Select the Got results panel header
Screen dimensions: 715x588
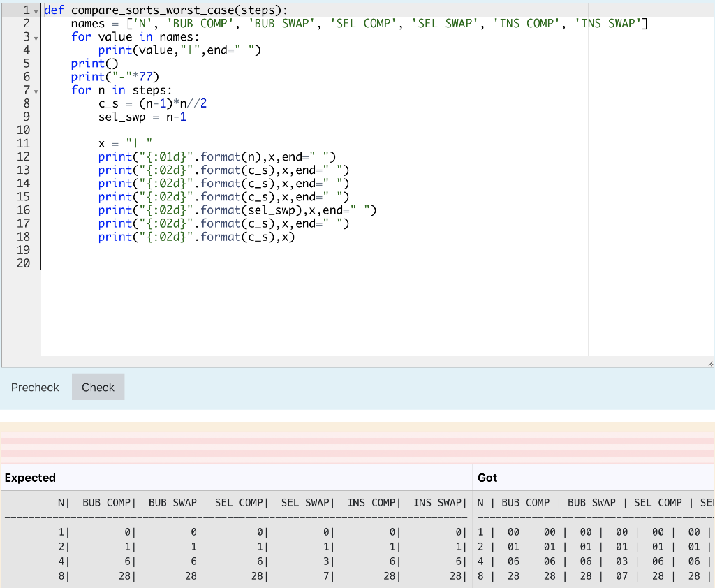tap(487, 478)
